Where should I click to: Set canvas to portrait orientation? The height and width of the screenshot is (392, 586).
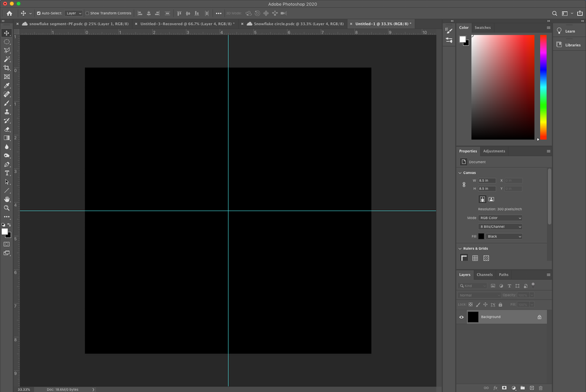point(483,199)
